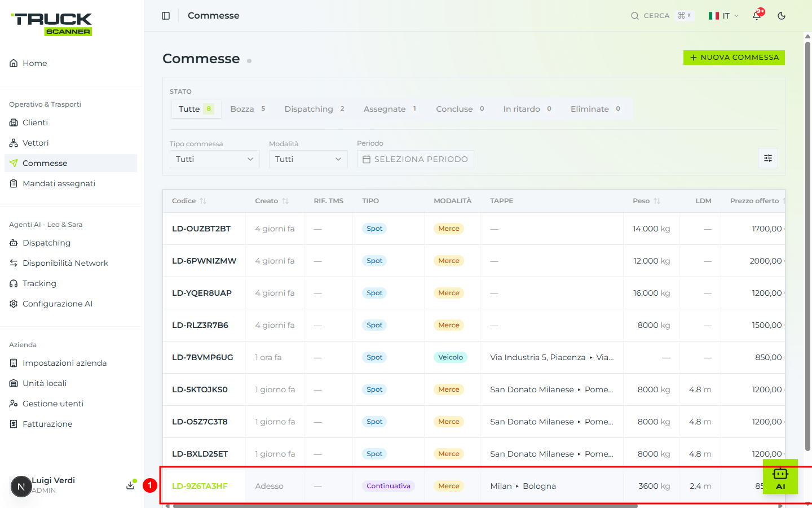
Task: Open Unità locali page
Action: pos(70,383)
